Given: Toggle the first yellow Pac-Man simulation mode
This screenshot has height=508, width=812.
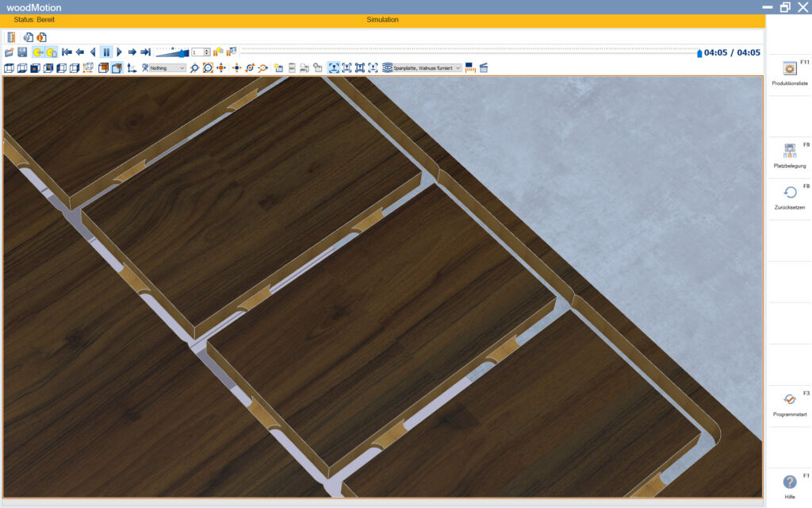Looking at the screenshot, I should (37, 52).
